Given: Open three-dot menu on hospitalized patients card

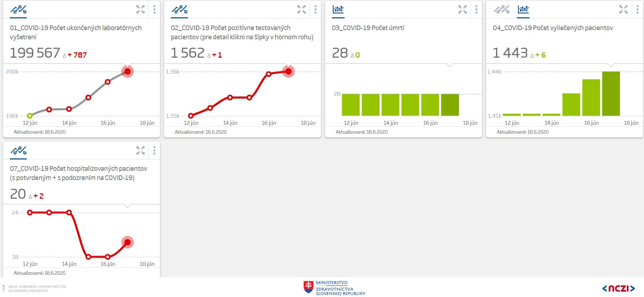Looking at the screenshot, I should (x=154, y=151).
